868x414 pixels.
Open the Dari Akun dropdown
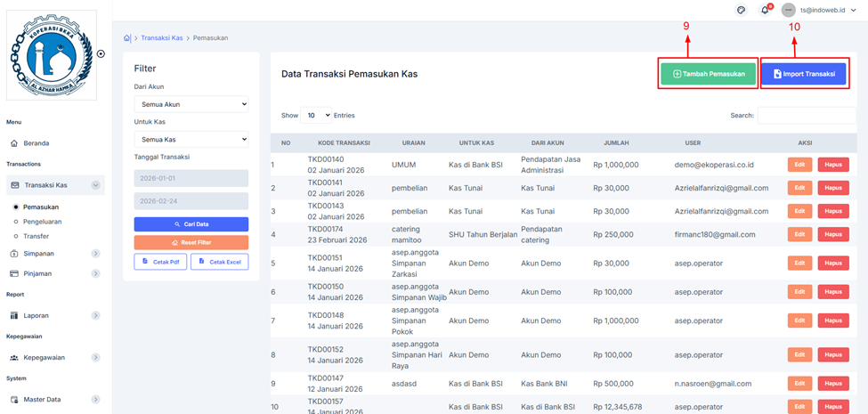pyautogui.click(x=191, y=104)
